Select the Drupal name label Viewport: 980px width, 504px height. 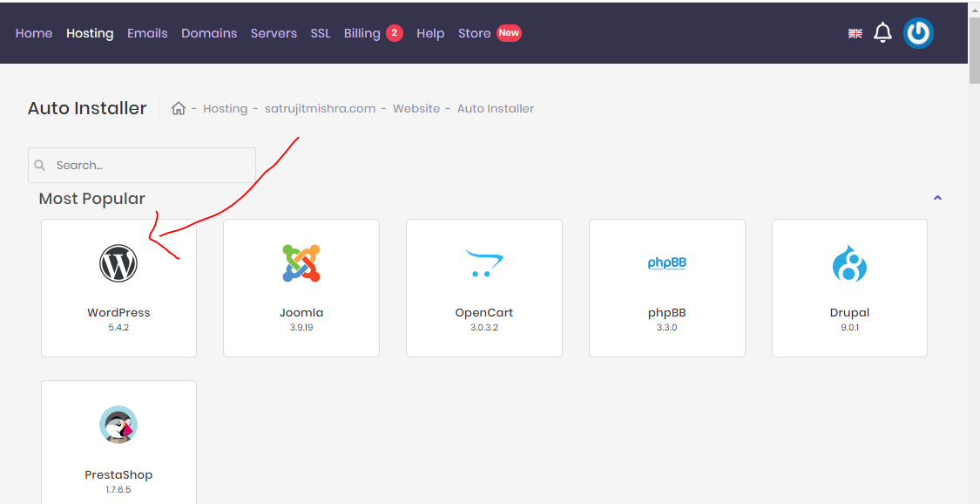[x=849, y=313]
